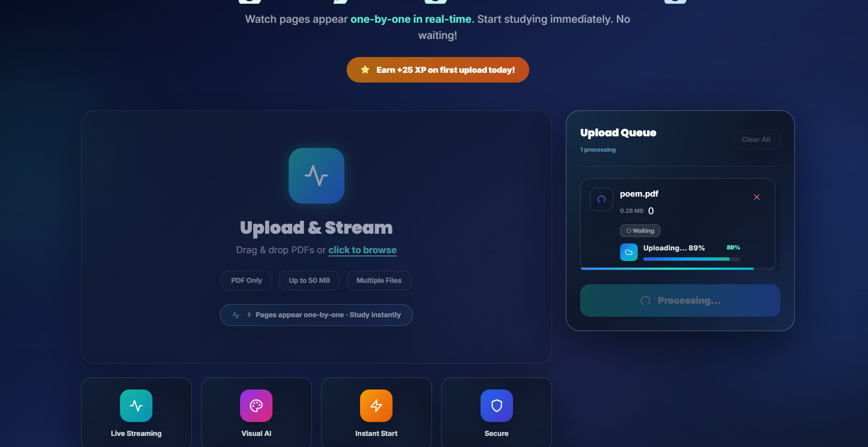This screenshot has width=868, height=447.
Task: Clear All items in Upload Queue
Action: (x=756, y=140)
